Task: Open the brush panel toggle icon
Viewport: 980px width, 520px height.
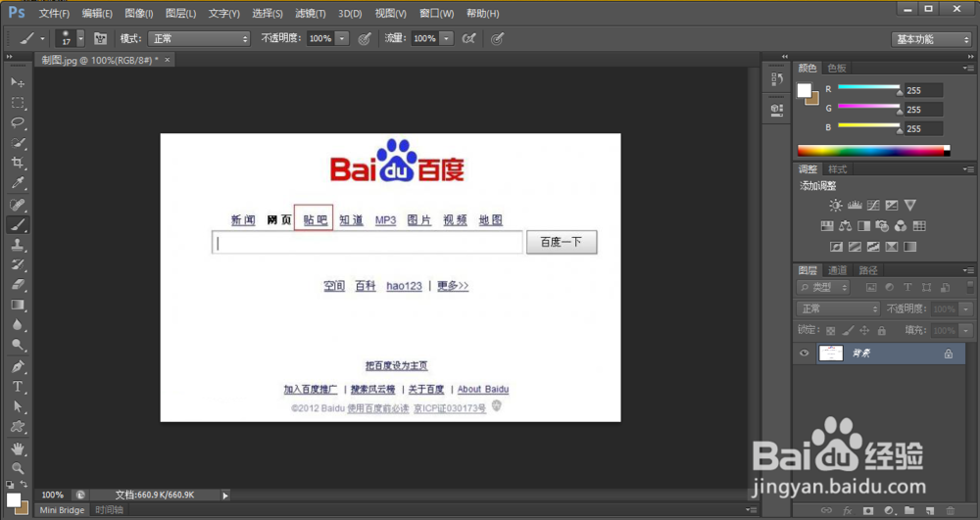Action: click(100, 39)
